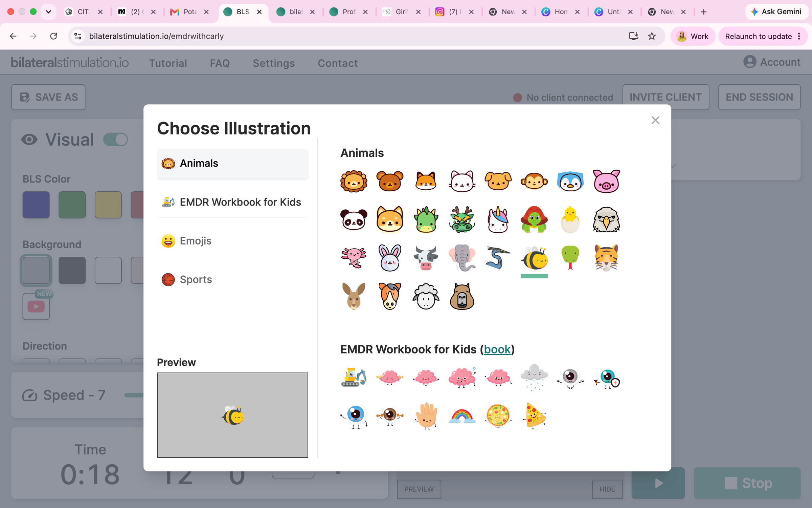
Task: Select the hatching chick illustration
Action: click(x=570, y=219)
